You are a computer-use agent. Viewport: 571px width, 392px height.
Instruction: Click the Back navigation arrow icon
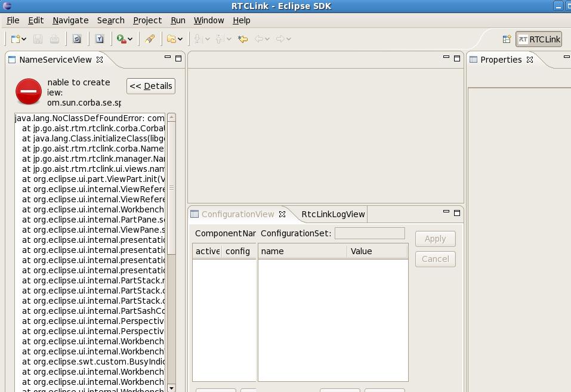click(x=259, y=39)
